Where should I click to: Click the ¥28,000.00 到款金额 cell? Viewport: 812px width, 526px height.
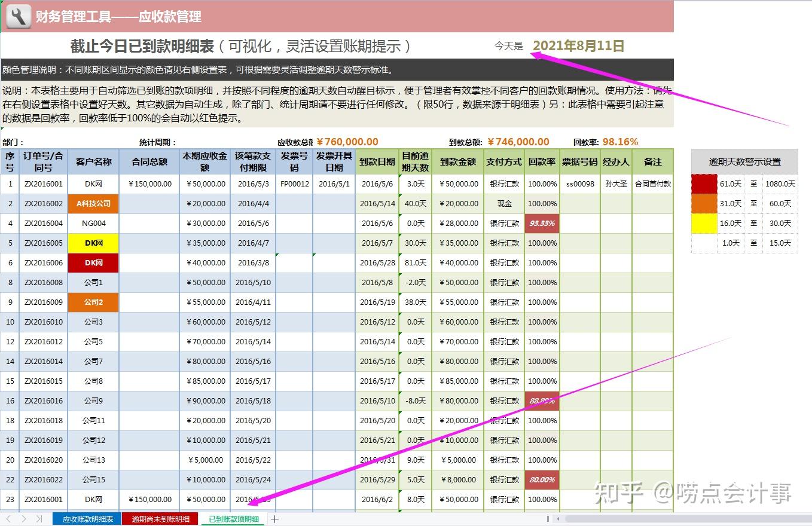[458, 223]
